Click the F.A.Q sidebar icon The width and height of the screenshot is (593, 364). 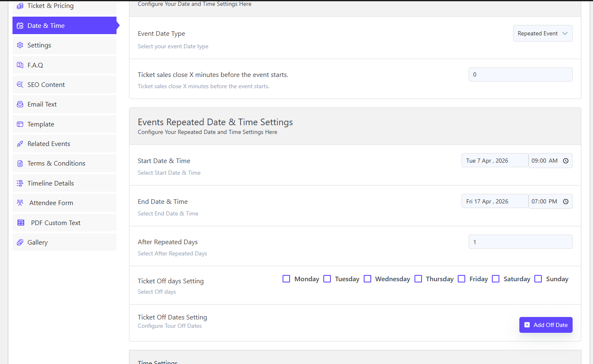(x=20, y=65)
